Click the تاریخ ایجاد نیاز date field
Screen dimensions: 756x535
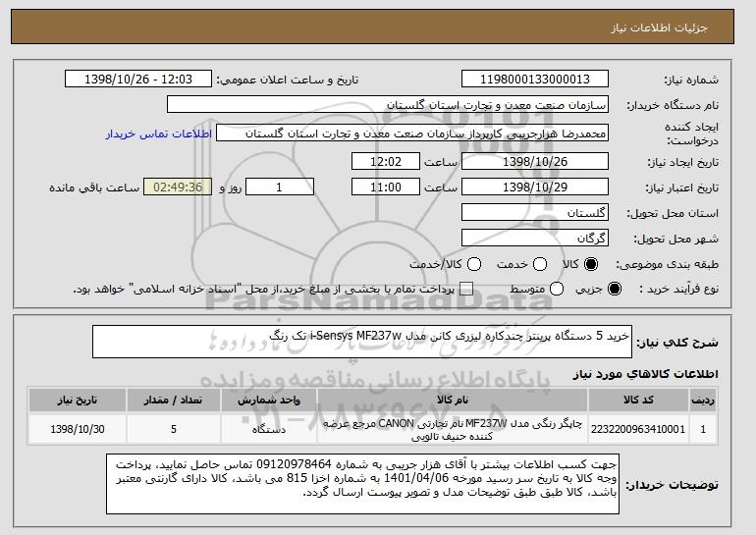point(535,161)
